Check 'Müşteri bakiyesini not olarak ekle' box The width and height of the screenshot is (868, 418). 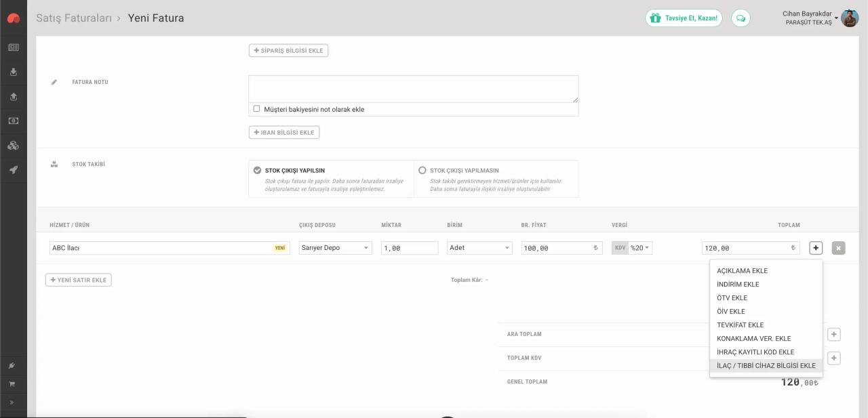point(256,108)
